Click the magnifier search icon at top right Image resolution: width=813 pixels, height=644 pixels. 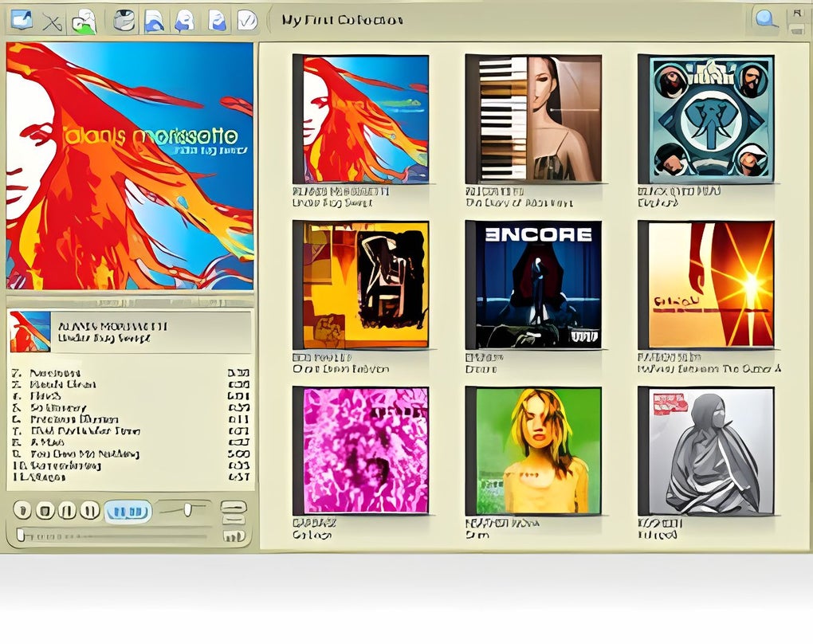pyautogui.click(x=764, y=18)
